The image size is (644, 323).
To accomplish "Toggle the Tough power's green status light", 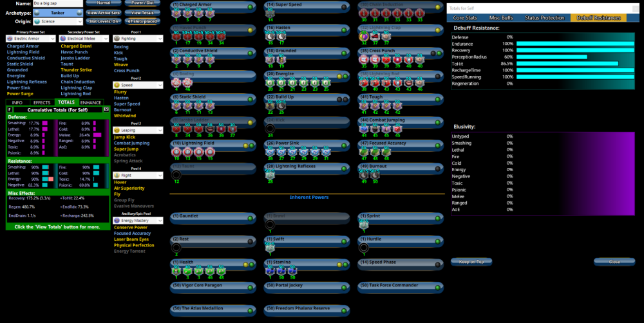I will click(438, 98).
